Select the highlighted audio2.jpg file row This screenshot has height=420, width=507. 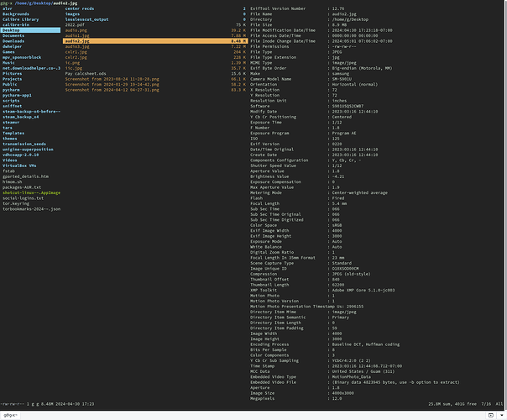tap(155, 41)
